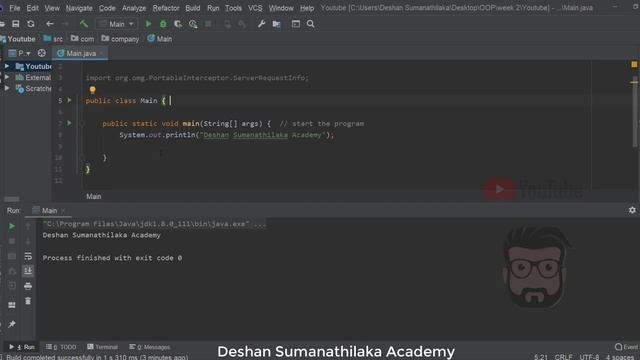Click the window layout icon in toolbar
The width and height of the screenshot is (640, 360).
point(296,24)
